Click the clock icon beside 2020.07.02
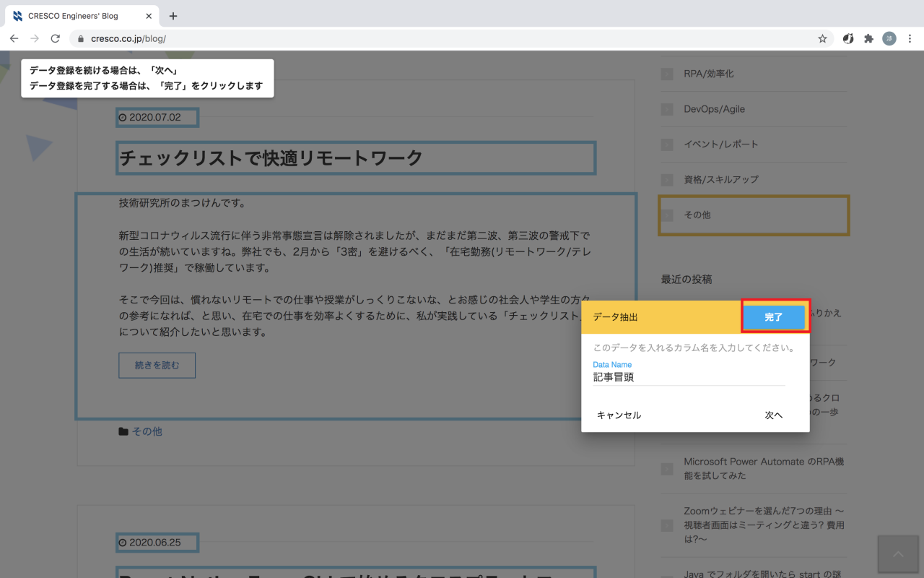Viewport: 924px width, 578px height. [x=123, y=117]
